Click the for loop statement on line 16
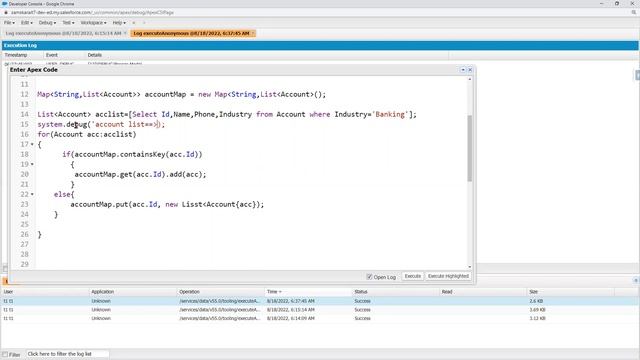Viewport: 640px width, 360px height. coord(87,134)
